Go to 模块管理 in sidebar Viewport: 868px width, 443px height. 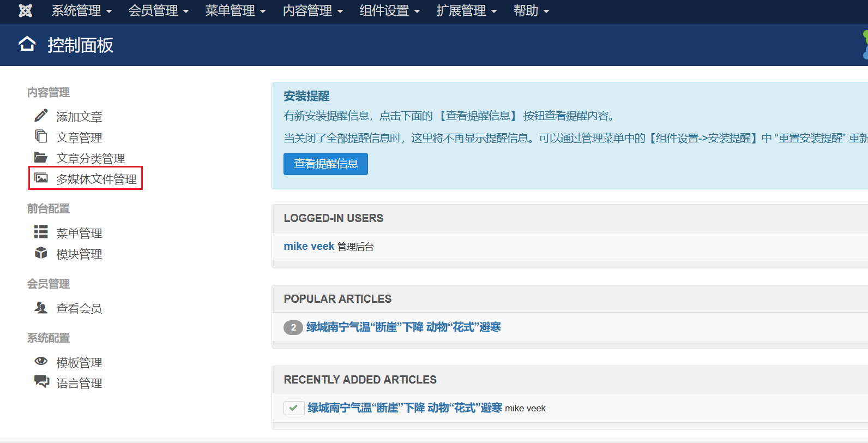point(79,254)
